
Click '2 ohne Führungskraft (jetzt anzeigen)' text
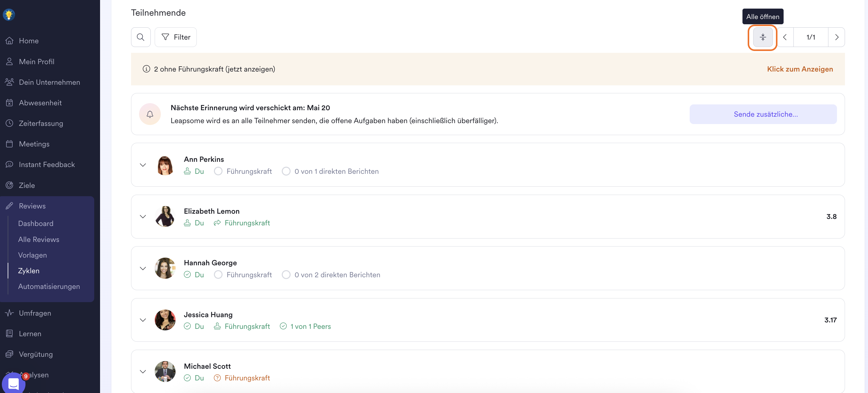[215, 69]
